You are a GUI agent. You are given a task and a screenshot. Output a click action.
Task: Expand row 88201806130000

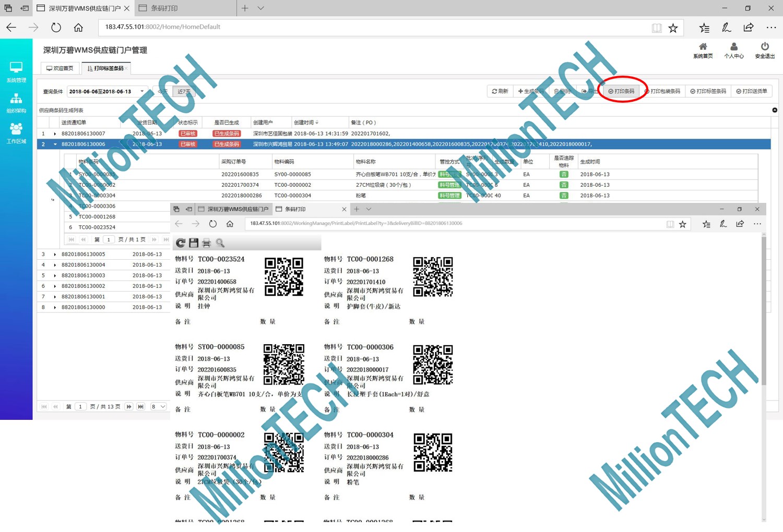55,307
